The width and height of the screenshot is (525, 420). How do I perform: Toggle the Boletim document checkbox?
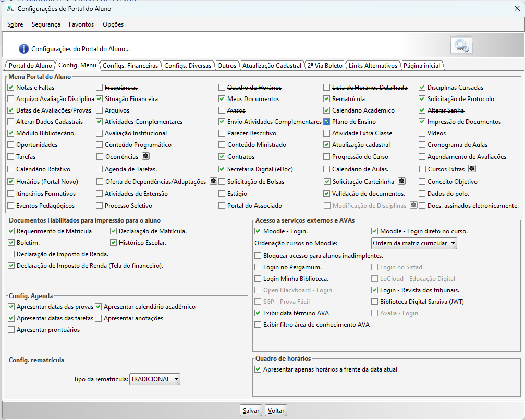tap(11, 243)
